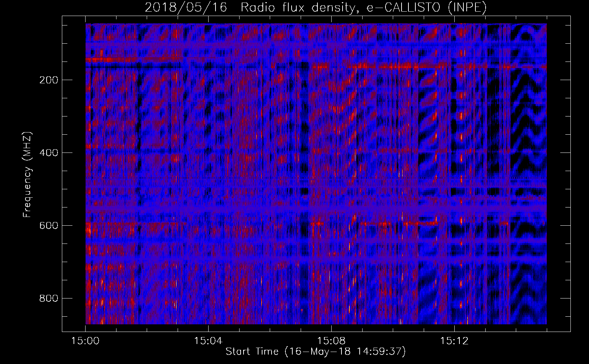The height and width of the screenshot is (364, 589).
Task: Click inside the radio spectrogram plot area
Action: (316, 174)
